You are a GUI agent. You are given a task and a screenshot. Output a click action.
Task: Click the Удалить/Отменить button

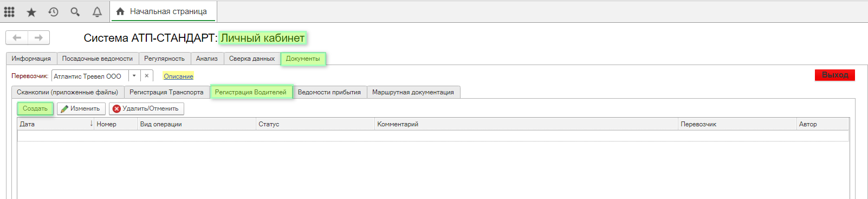tap(146, 108)
